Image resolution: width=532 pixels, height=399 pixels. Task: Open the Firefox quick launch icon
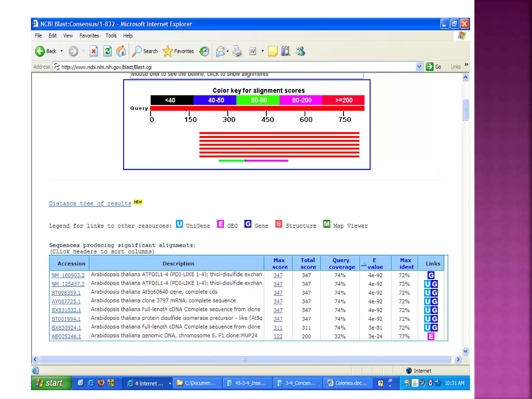coord(101,383)
